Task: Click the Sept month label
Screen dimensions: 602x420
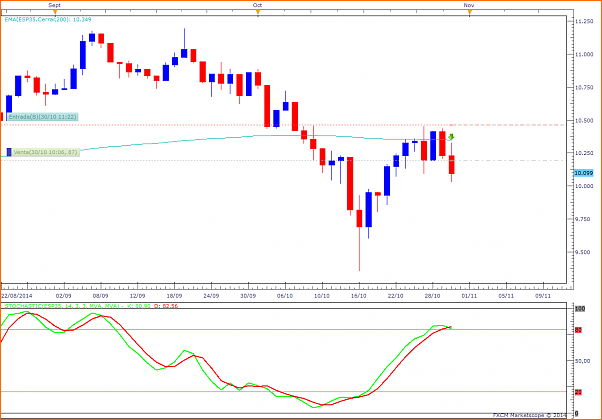Action: 55,5
